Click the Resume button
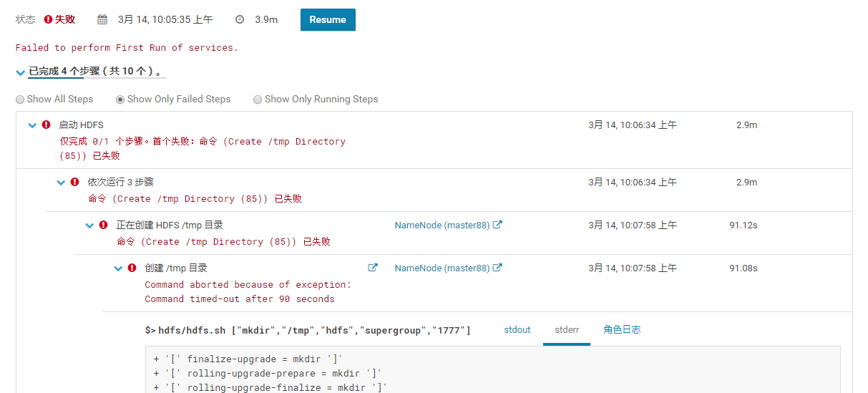 [328, 20]
